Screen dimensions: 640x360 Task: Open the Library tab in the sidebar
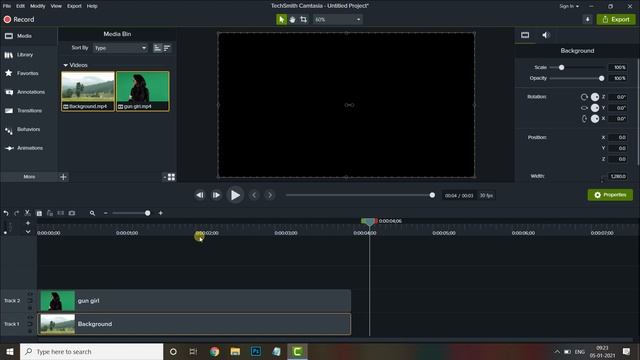pyautogui.click(x=29, y=55)
